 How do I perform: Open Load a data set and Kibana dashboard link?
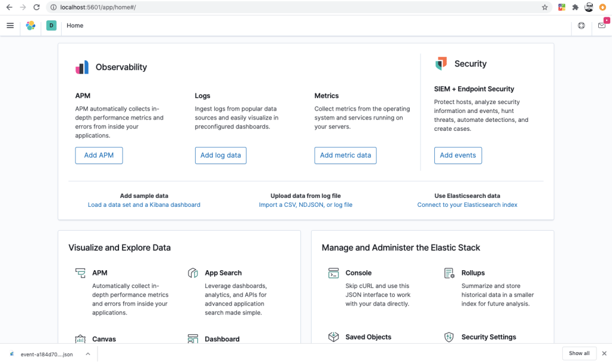(x=144, y=204)
